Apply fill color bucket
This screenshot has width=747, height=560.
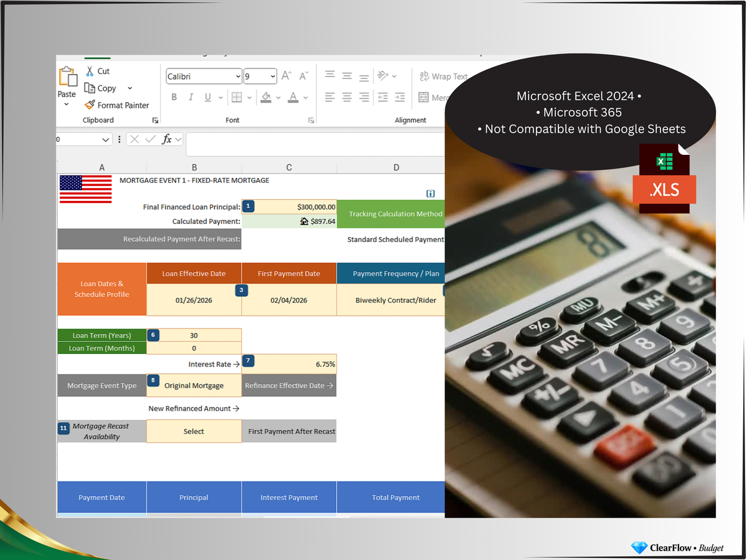pyautogui.click(x=266, y=97)
